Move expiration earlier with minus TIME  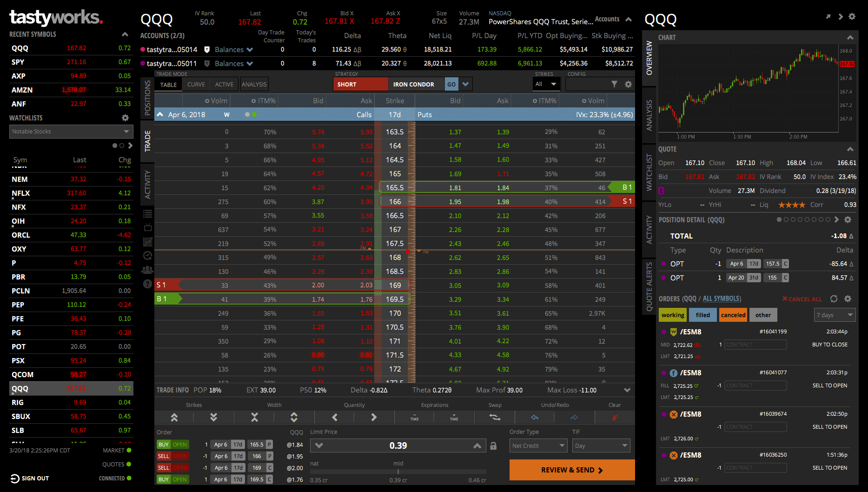[x=414, y=417]
